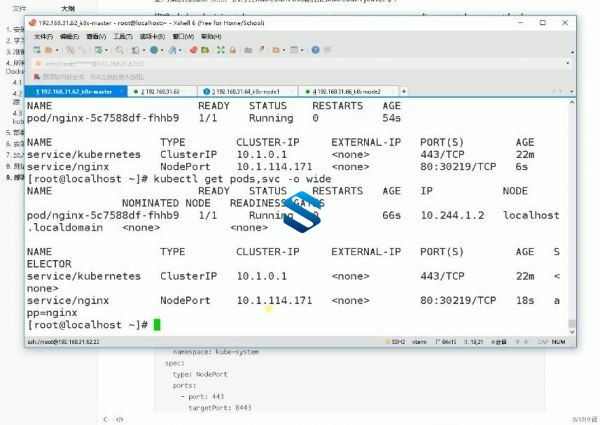600x425 pixels.
Task: Click the keyboard key mapping icon
Action: point(248,50)
